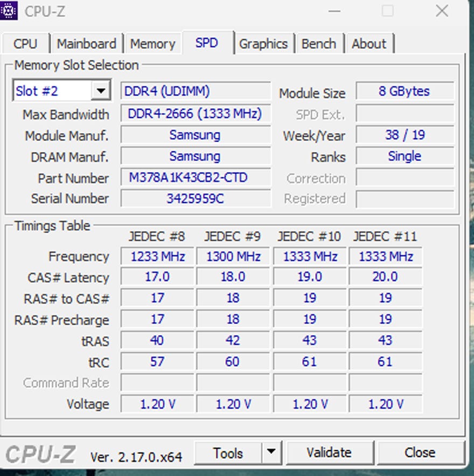The width and height of the screenshot is (474, 476).
Task: Click the CPU-Z app icon in title bar
Action: 9,10
